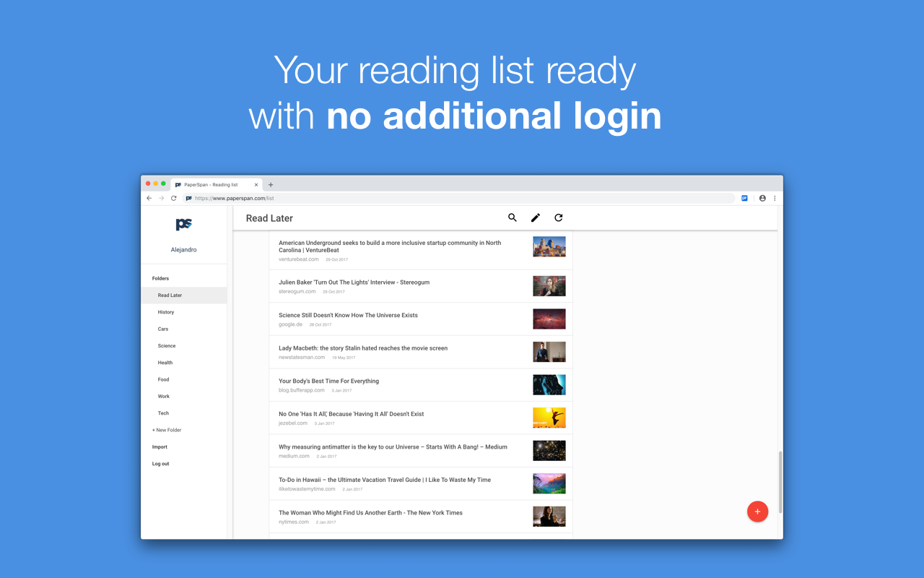Click Import in the sidebar
This screenshot has width=924, height=578.
point(160,447)
